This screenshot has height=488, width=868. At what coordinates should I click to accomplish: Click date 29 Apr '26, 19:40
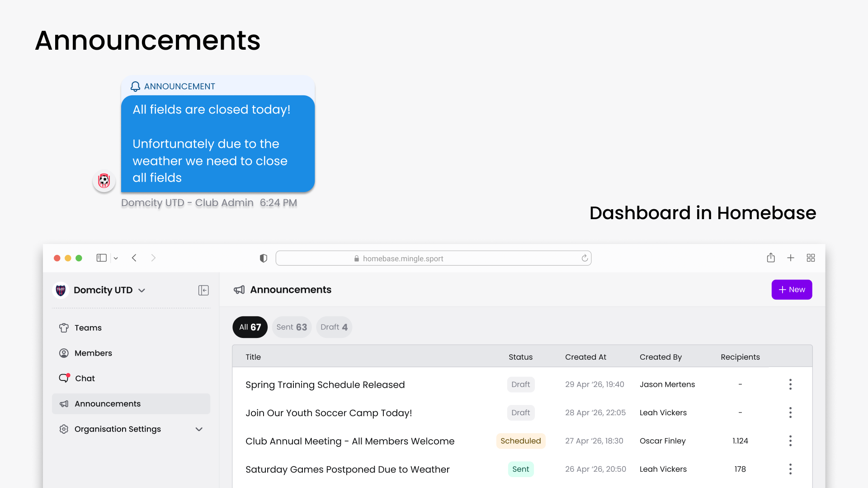pyautogui.click(x=594, y=385)
